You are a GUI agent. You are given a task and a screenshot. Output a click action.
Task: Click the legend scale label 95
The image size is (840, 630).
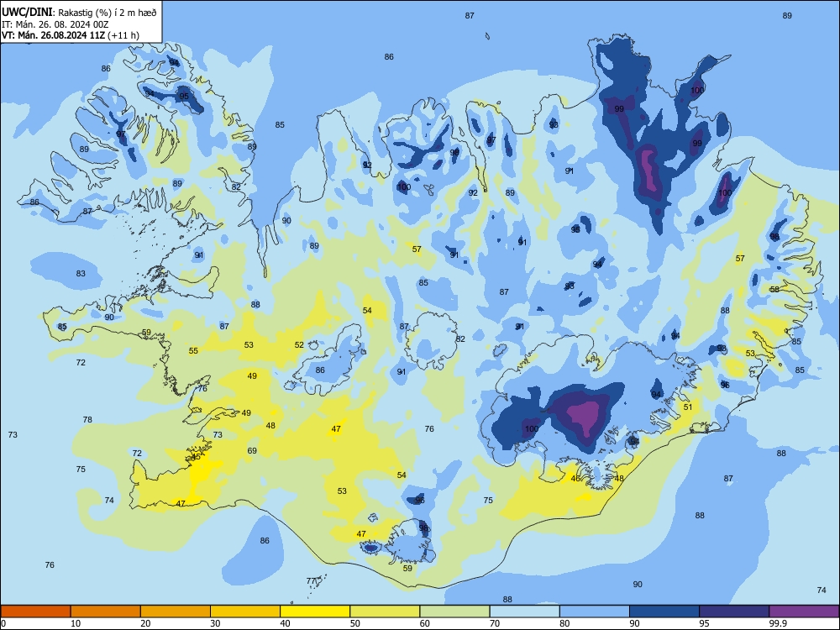(x=705, y=623)
